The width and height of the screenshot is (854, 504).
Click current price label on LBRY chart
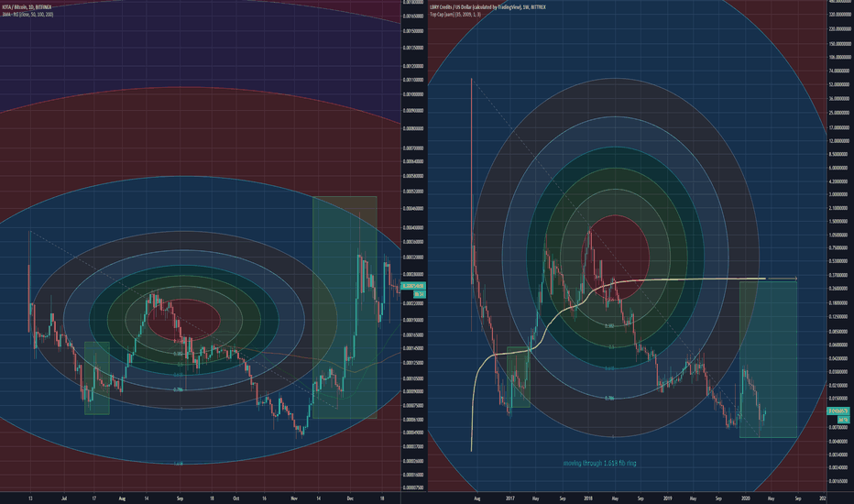[838, 411]
